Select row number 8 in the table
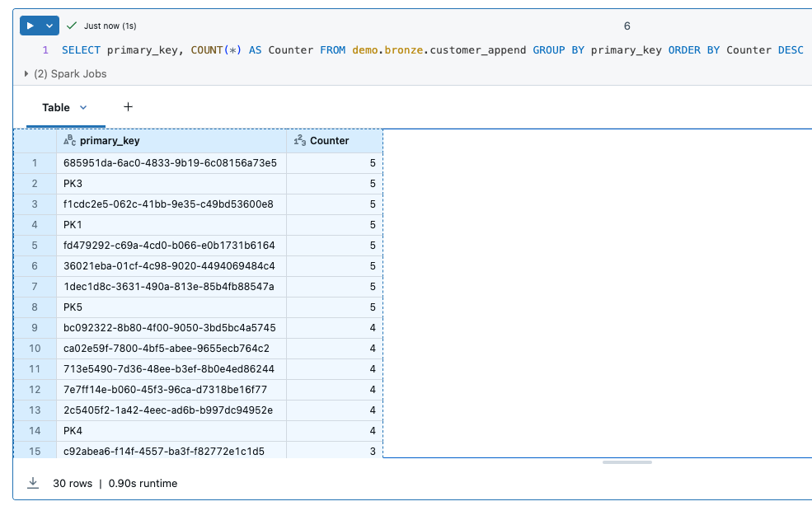This screenshot has height=506, width=812. [35, 307]
